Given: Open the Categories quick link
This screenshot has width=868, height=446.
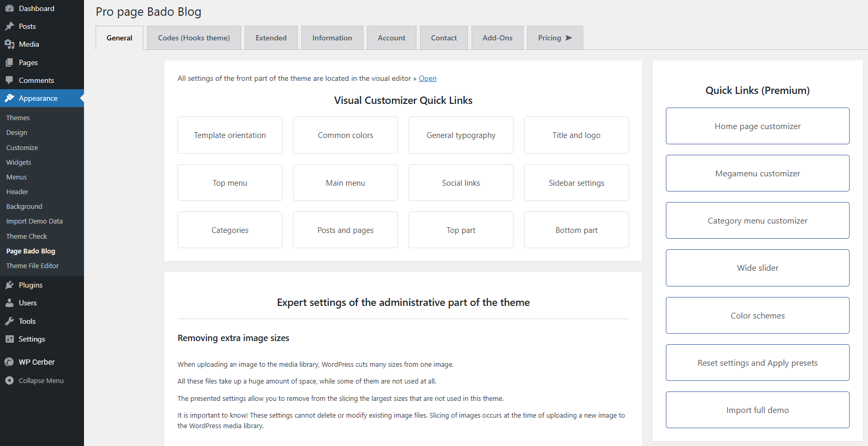Looking at the screenshot, I should click(230, 230).
